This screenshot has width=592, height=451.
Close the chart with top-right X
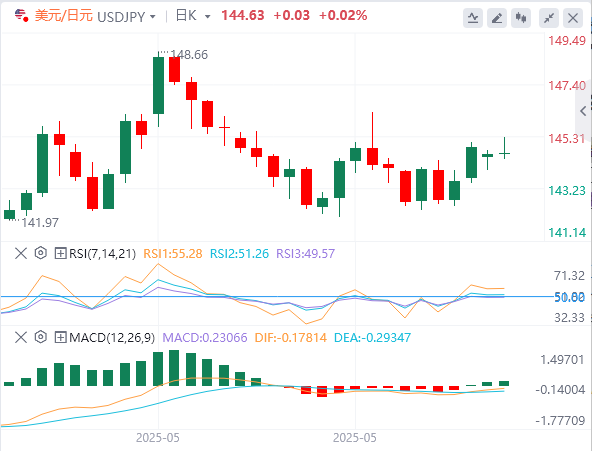click(x=573, y=18)
